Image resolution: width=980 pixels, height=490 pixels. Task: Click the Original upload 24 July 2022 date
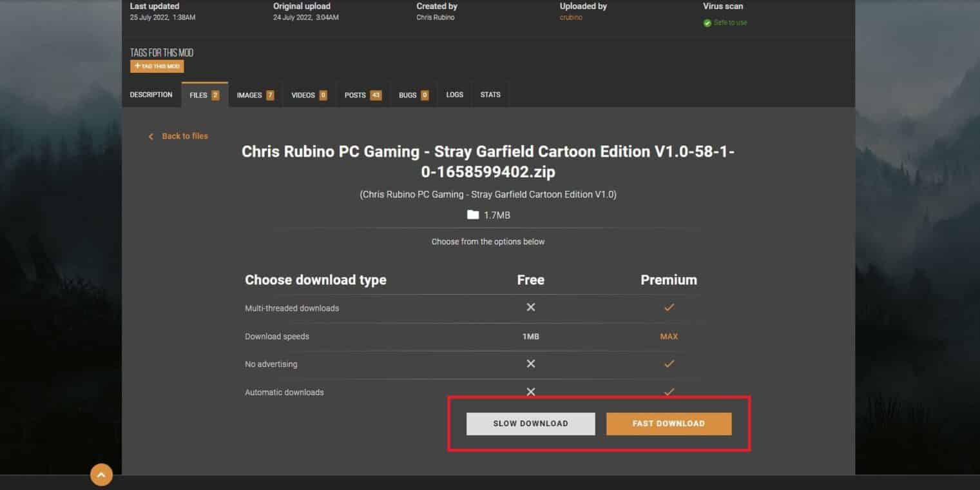coord(306,17)
